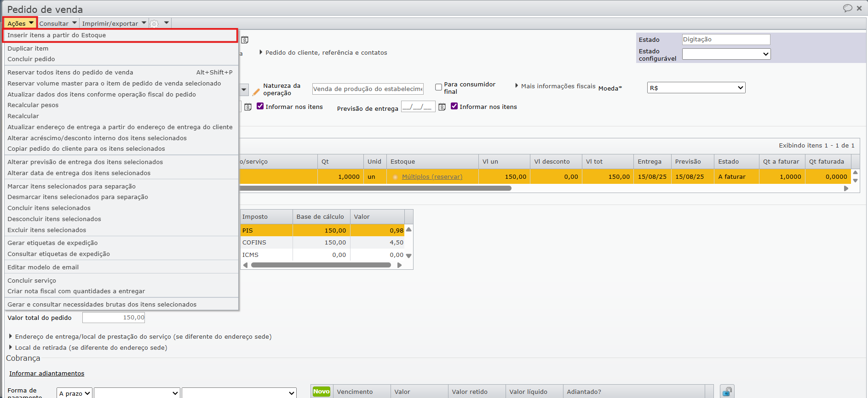Click the Vl desconto column header
The image size is (868, 398).
556,162
